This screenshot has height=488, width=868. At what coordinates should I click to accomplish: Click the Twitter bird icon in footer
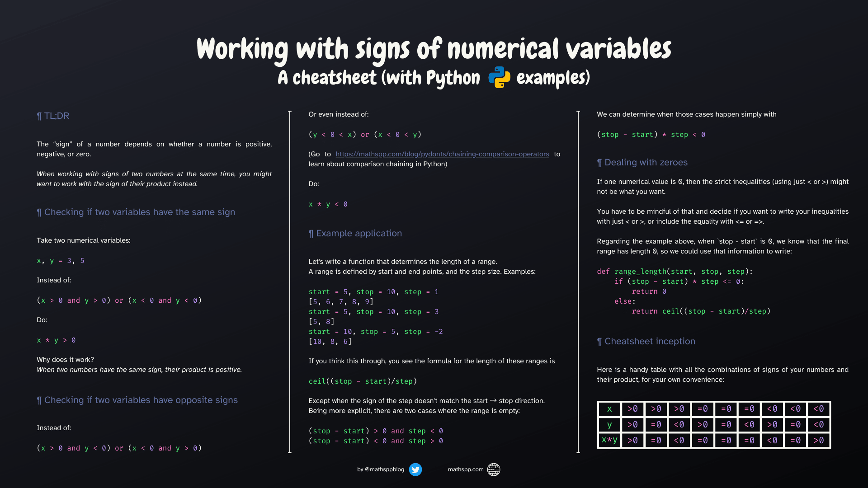point(415,469)
